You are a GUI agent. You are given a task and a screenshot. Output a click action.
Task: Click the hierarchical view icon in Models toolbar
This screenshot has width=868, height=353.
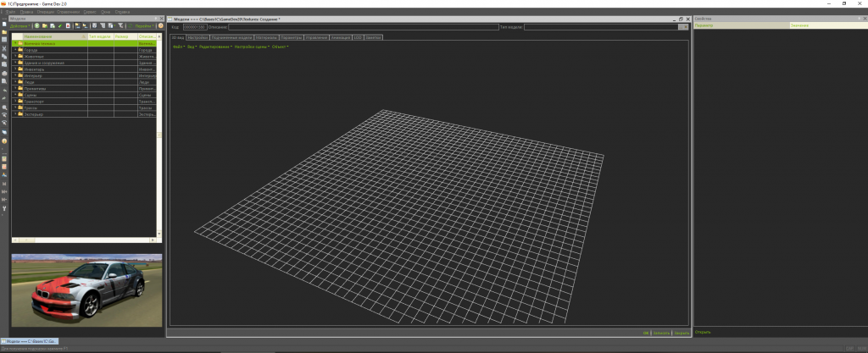(76, 26)
